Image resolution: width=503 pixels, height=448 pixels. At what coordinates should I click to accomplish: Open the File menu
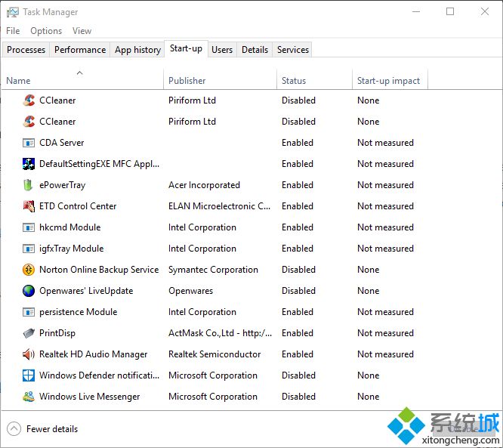click(13, 31)
